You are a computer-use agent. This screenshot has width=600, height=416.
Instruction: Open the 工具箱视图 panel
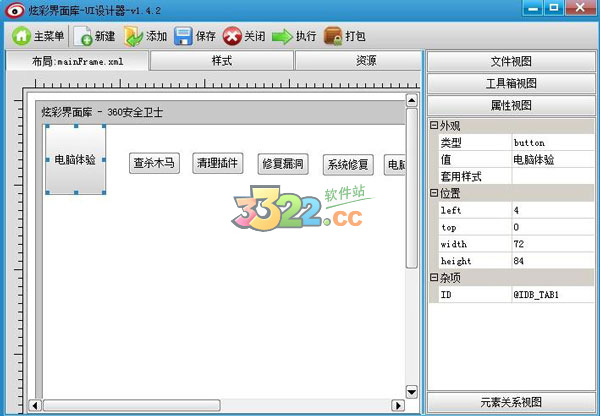[x=511, y=83]
